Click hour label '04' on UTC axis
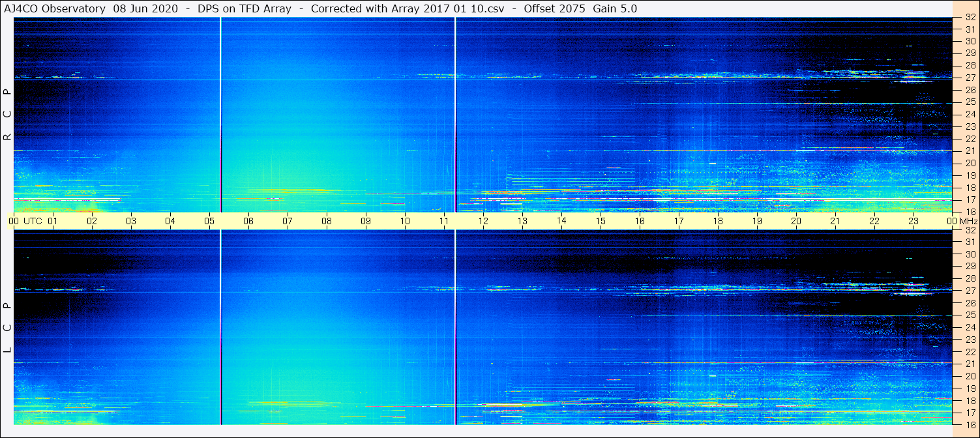Screen dimensions: 980x438 coord(170,221)
